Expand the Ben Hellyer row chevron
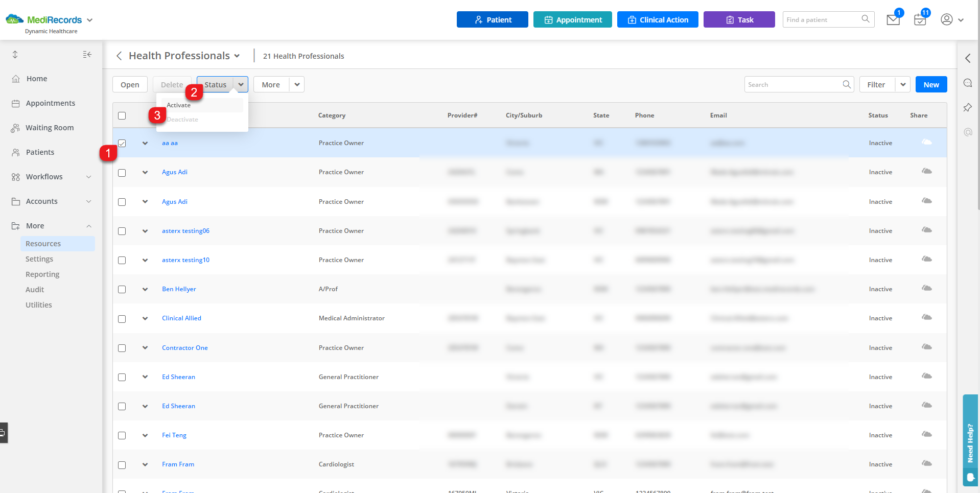The width and height of the screenshot is (980, 493). click(145, 289)
